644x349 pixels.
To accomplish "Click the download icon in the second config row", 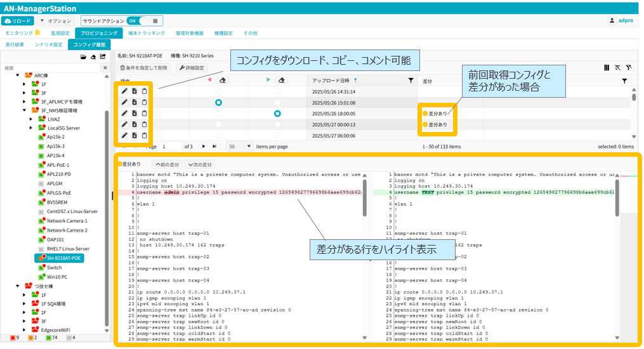I will pyautogui.click(x=135, y=103).
